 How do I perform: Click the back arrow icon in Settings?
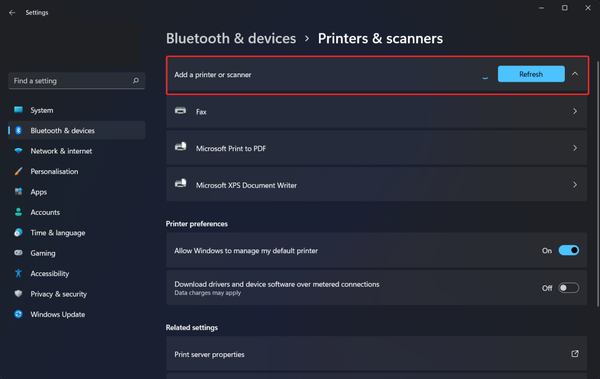click(12, 13)
